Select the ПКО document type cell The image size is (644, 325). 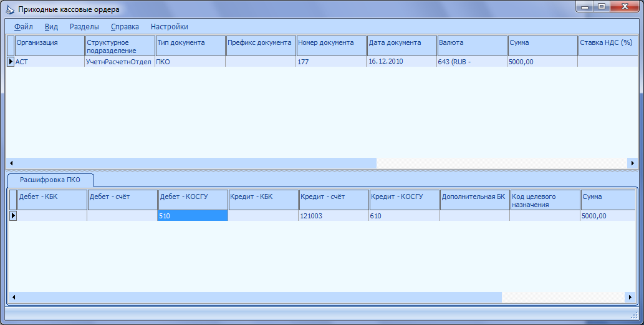(190, 62)
